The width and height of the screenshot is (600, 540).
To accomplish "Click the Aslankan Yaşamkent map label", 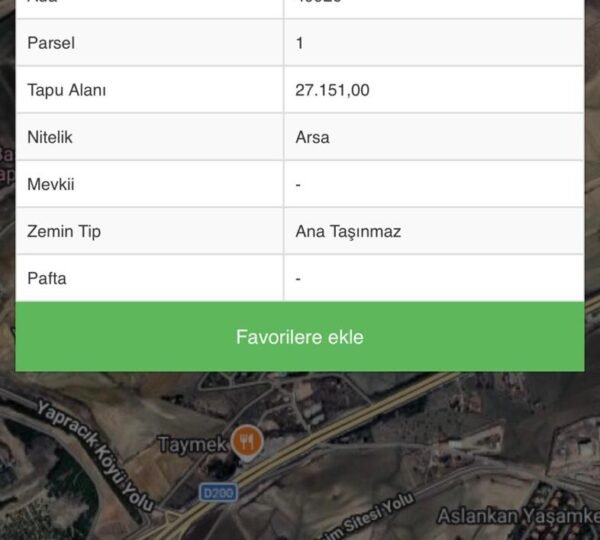I will 518,516.
